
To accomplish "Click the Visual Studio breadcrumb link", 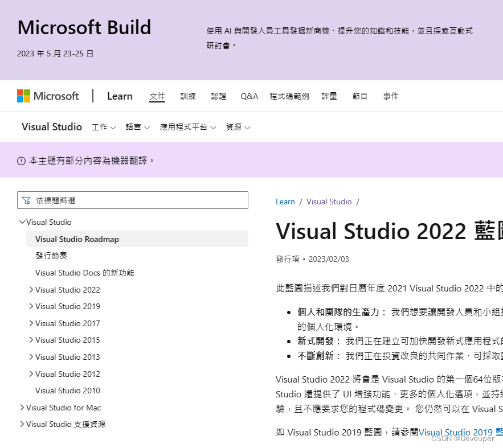I will point(329,202).
